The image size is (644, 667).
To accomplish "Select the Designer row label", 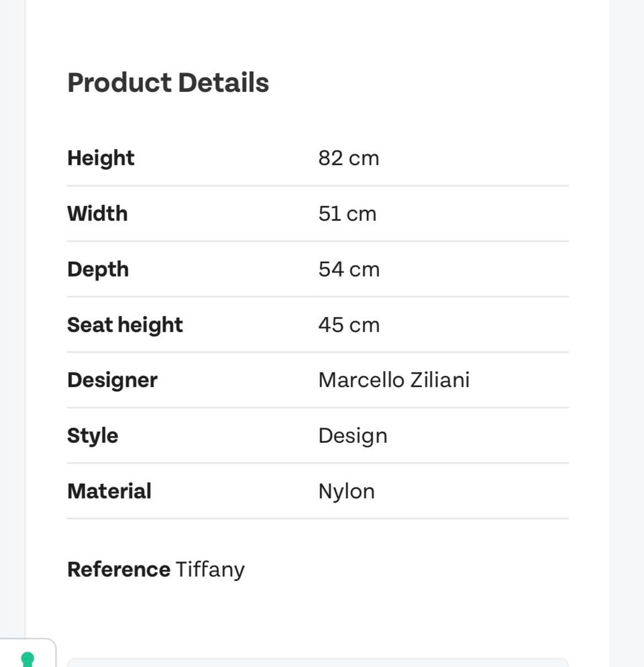I will pos(112,380).
